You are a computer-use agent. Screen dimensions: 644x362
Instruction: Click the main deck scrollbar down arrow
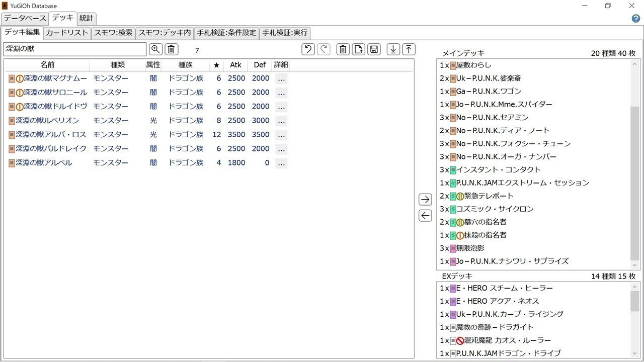(x=635, y=265)
